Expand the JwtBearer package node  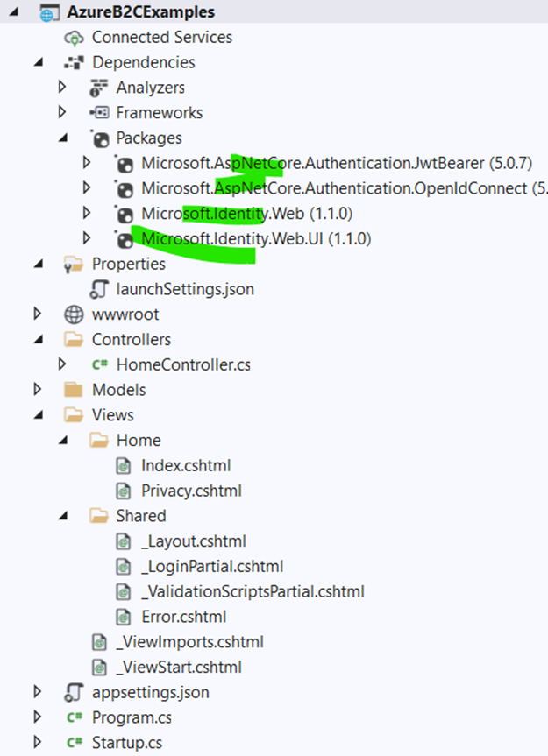[87, 162]
